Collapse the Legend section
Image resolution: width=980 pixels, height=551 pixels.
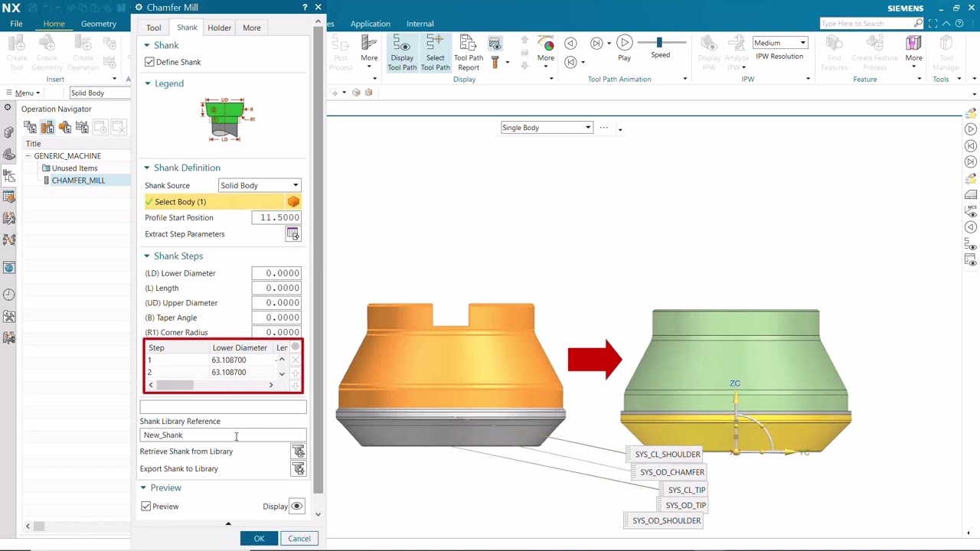click(x=148, y=83)
